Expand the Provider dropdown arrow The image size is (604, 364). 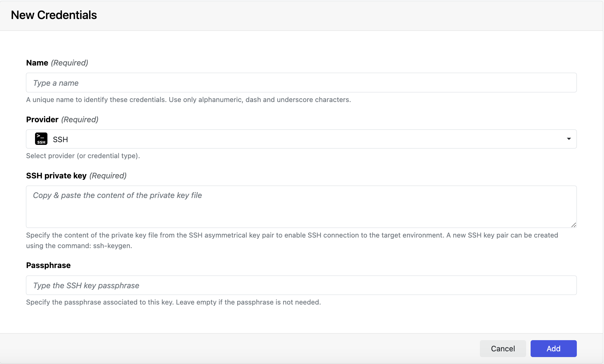click(569, 139)
